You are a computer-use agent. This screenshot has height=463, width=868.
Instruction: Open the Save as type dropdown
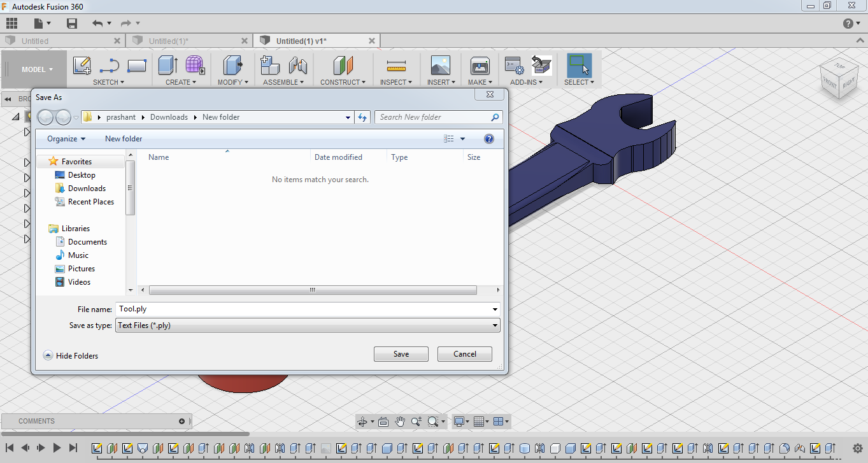[x=308, y=325]
